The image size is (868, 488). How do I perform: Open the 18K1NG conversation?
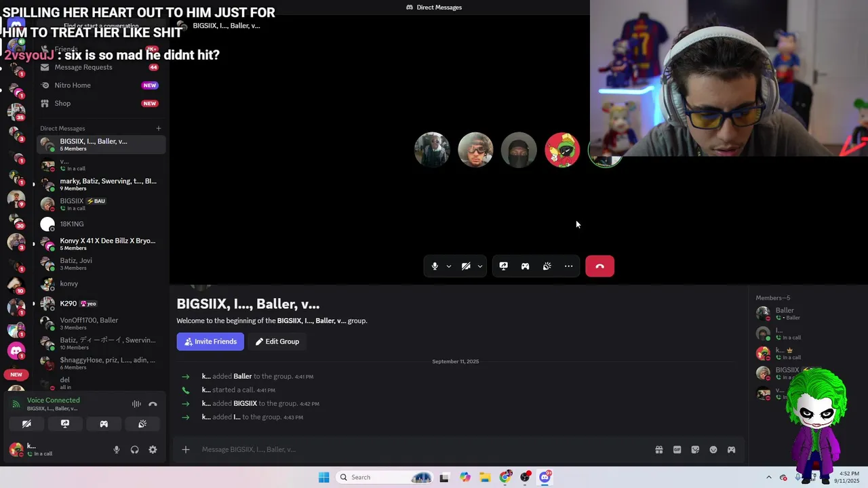[x=100, y=224]
